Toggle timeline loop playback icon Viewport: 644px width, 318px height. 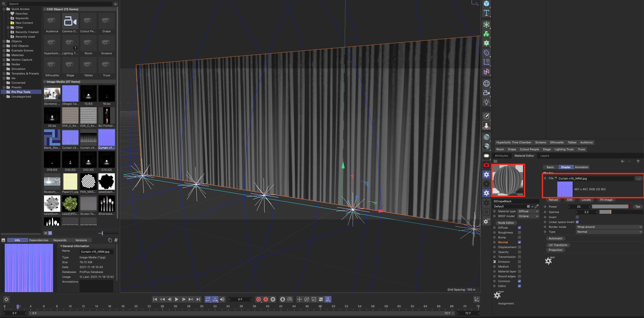pos(208,299)
